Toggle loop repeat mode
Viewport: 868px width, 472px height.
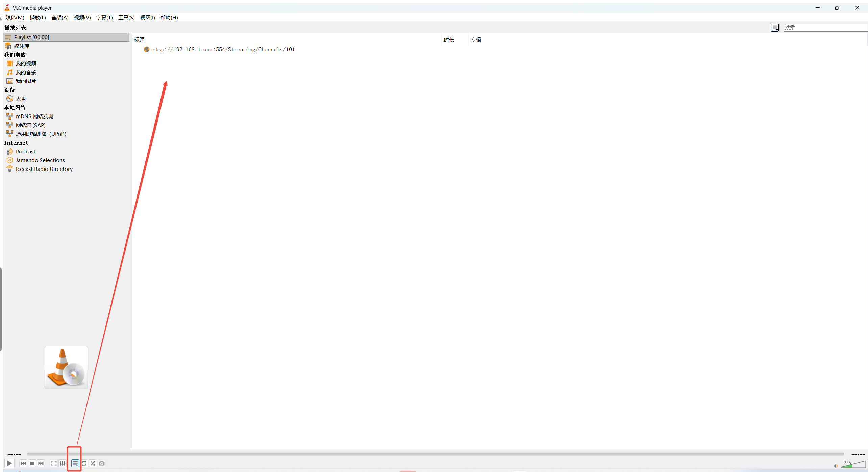point(84,463)
